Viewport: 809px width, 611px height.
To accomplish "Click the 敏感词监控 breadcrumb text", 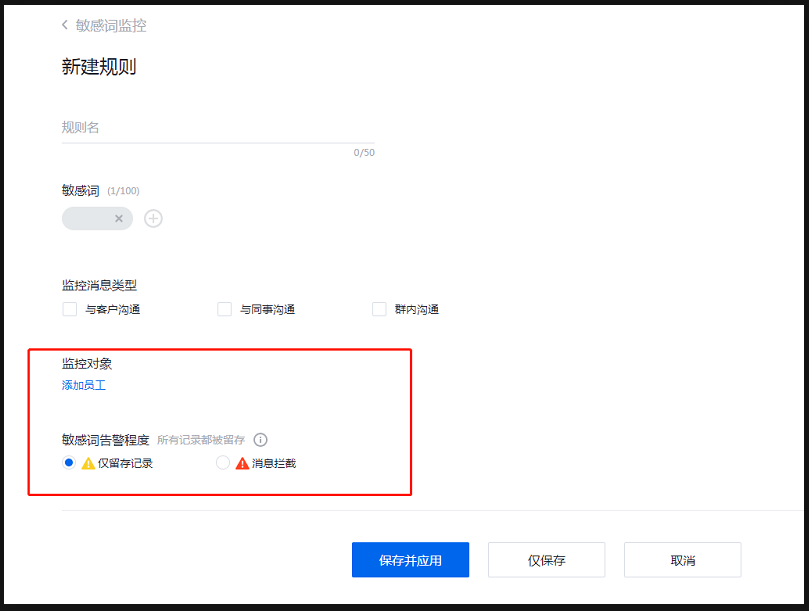I will click(111, 25).
